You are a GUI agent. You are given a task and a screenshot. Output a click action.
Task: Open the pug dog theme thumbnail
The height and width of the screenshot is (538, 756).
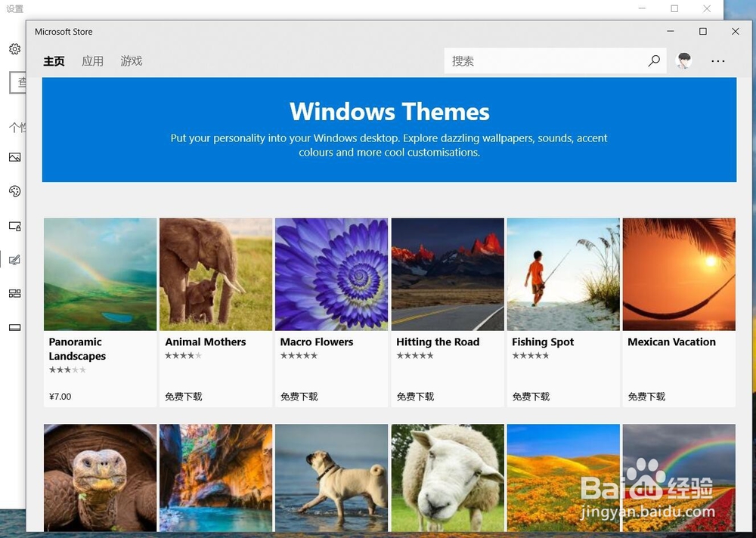click(332, 478)
